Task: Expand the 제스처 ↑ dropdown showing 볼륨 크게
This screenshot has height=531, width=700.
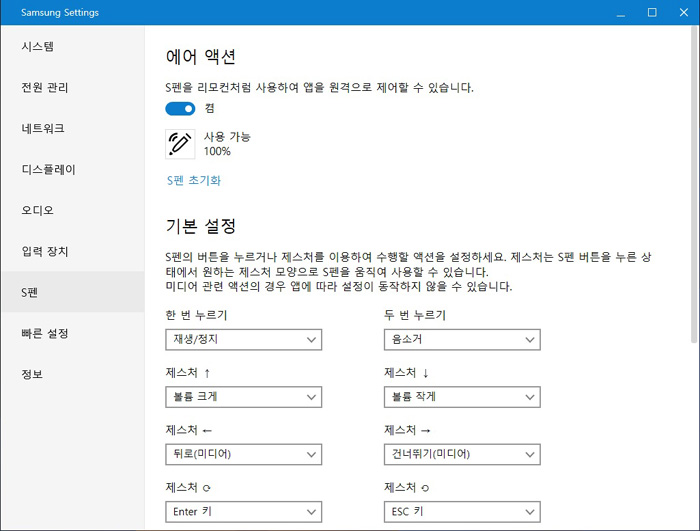Action: (x=244, y=397)
